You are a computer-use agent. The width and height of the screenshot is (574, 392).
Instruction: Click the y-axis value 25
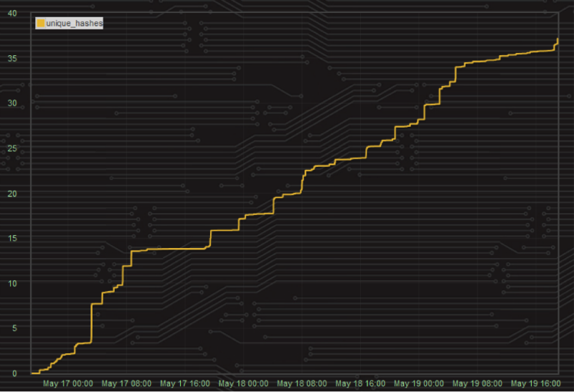click(x=12, y=148)
